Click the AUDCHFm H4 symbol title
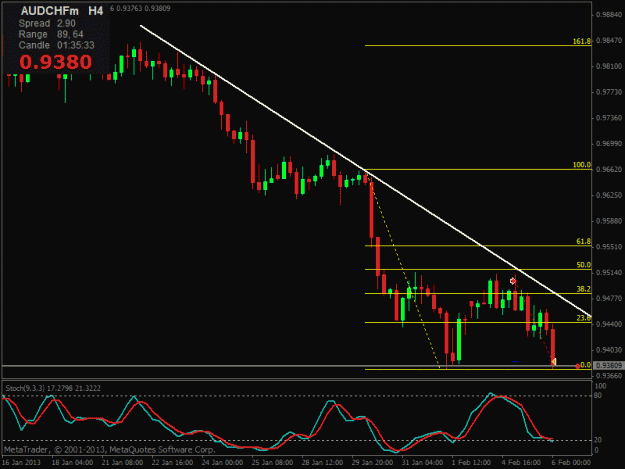Viewport: 625px width, 469px height. (62, 11)
